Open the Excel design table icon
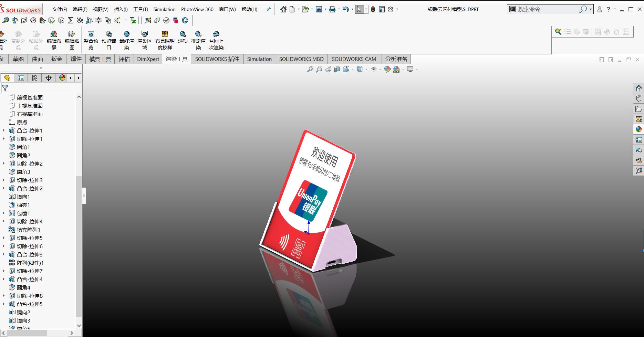 133,21
